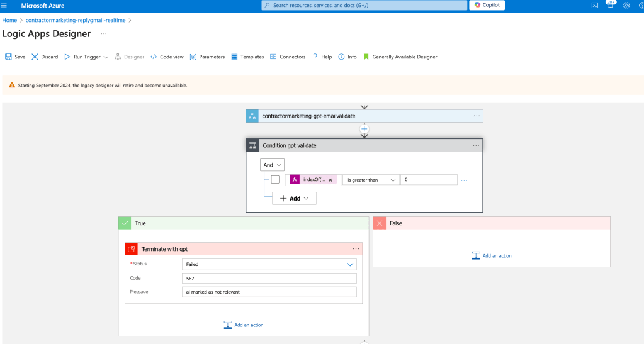Open Templates
Viewport: 644px width, 344px height.
pos(247,57)
